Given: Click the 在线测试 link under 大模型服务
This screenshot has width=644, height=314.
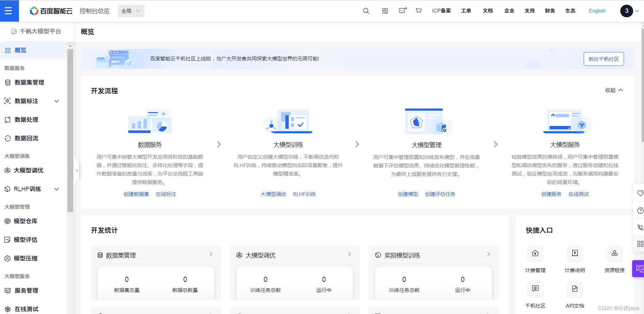Looking at the screenshot, I should point(579,194).
